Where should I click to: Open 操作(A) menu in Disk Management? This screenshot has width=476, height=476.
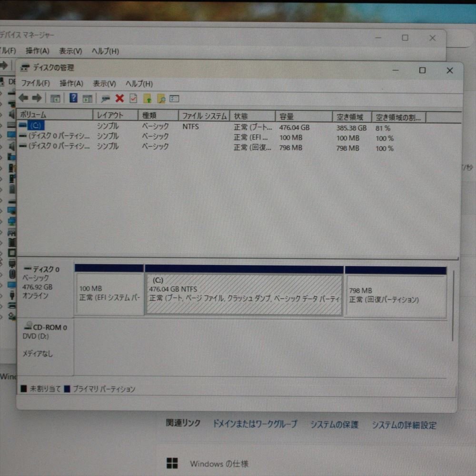[x=71, y=83]
